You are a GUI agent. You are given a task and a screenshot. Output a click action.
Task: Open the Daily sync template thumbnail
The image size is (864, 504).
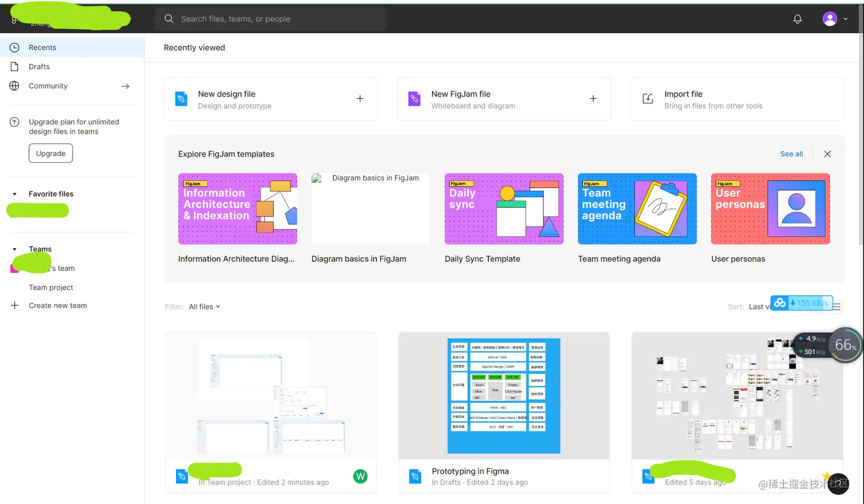tap(504, 209)
